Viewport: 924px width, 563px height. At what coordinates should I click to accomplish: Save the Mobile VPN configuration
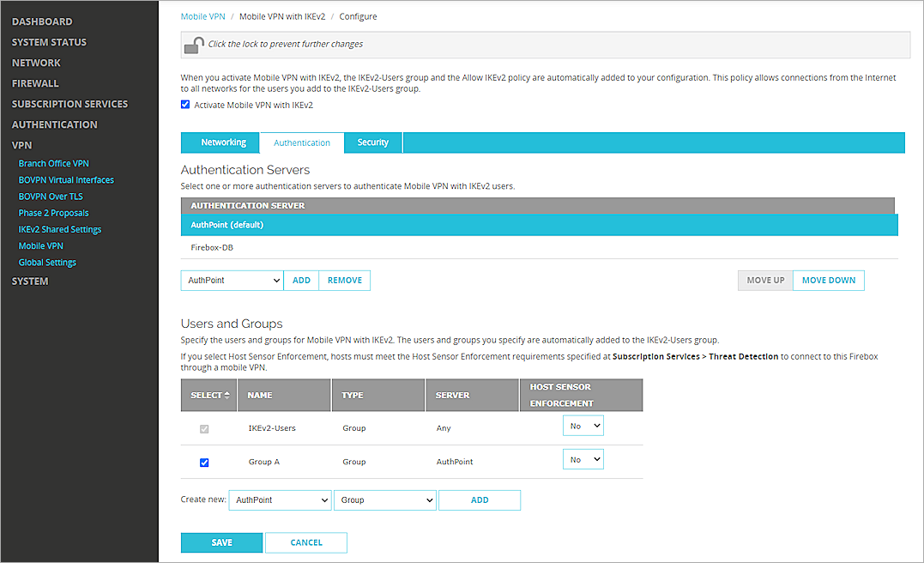(x=221, y=542)
